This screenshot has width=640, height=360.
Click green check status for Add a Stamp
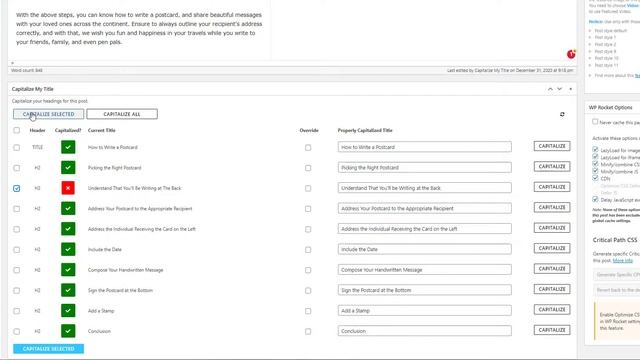click(x=68, y=310)
